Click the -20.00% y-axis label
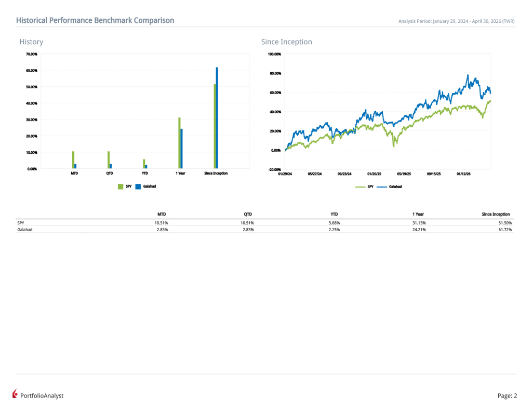 275,170
